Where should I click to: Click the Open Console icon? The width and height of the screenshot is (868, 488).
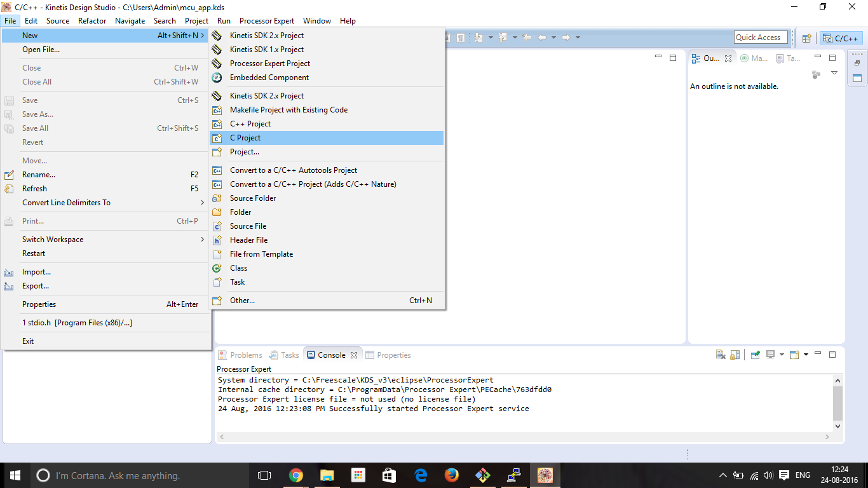pos(794,355)
